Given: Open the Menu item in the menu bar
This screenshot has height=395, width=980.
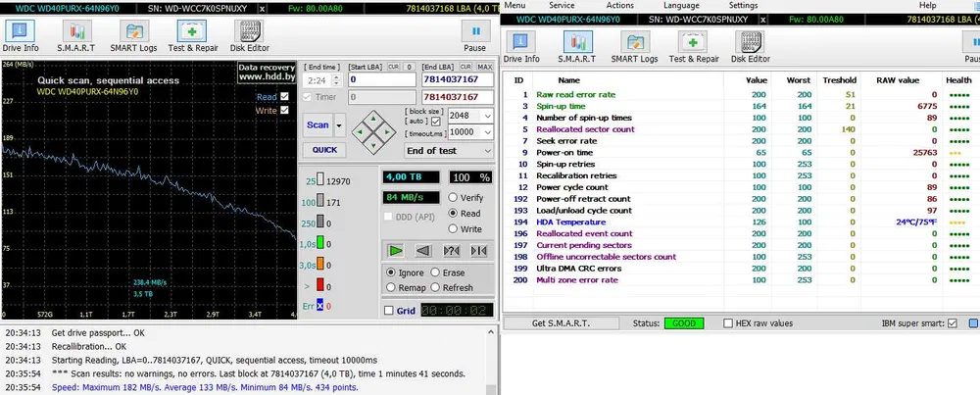Looking at the screenshot, I should (x=514, y=5).
